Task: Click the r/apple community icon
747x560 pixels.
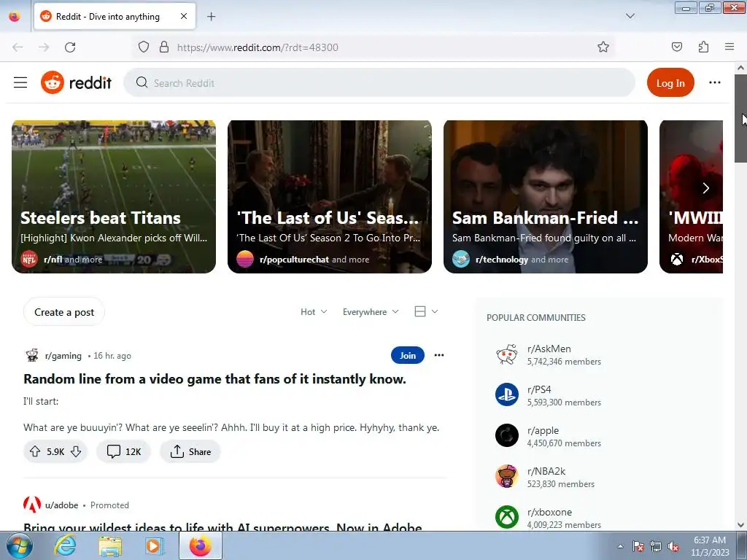Action: click(x=506, y=435)
